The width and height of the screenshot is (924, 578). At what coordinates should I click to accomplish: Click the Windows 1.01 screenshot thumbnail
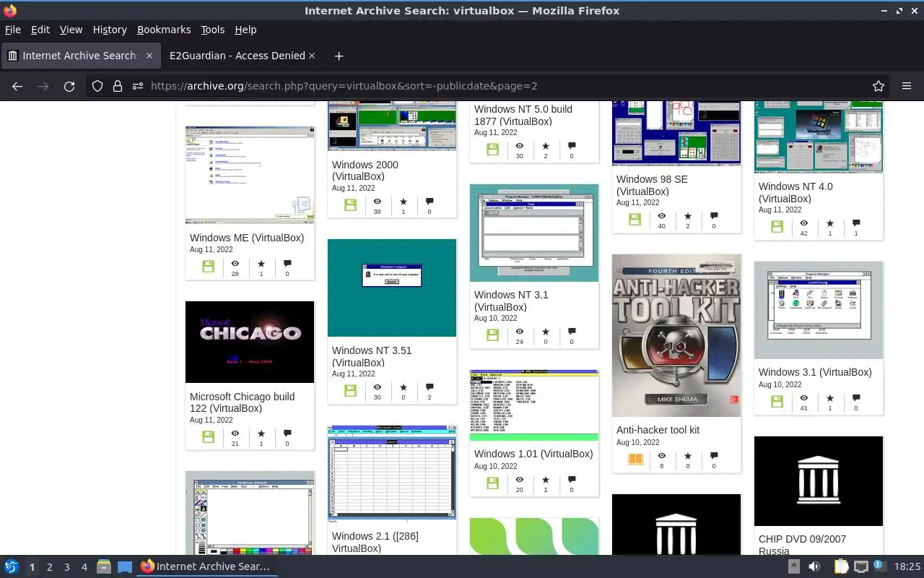[534, 405]
